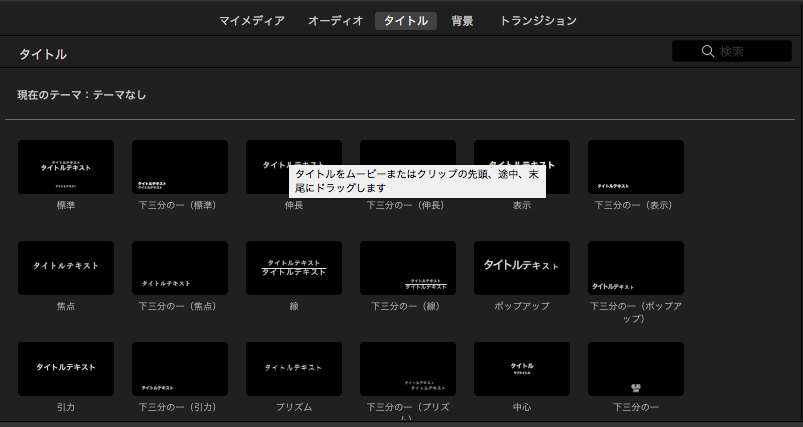Pick the 下三分の一（焦点）title thumbnail
Viewport: 803px width, 427px height.
click(180, 268)
